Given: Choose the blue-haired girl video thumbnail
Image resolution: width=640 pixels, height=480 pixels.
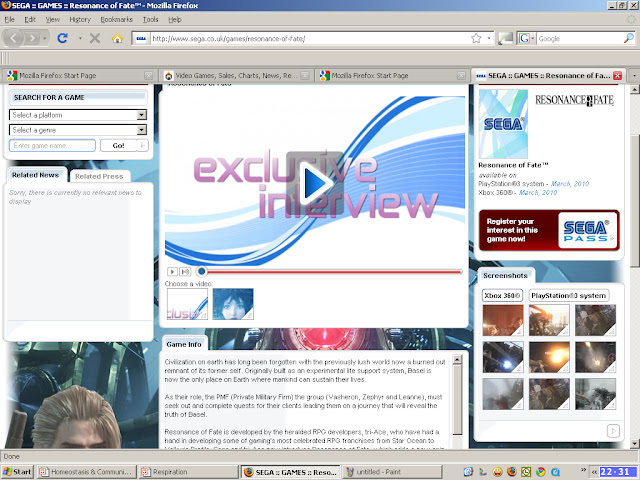Looking at the screenshot, I should coord(233,304).
